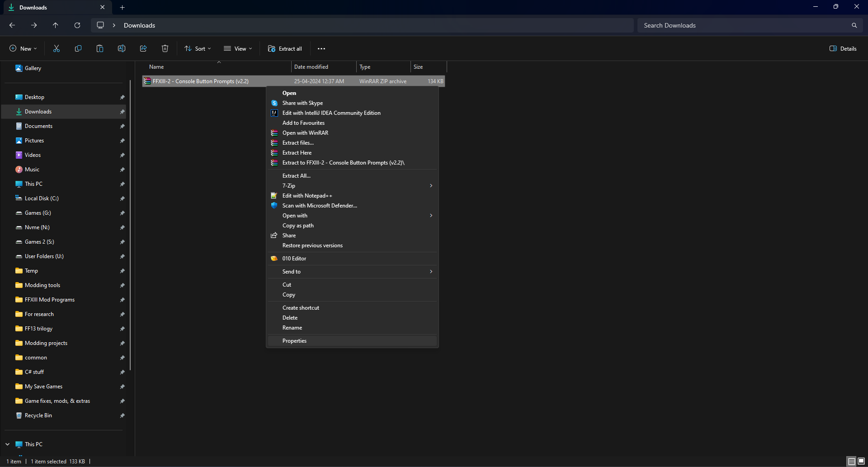Image resolution: width=868 pixels, height=467 pixels.
Task: Click the Extract all button
Action: coord(285,48)
